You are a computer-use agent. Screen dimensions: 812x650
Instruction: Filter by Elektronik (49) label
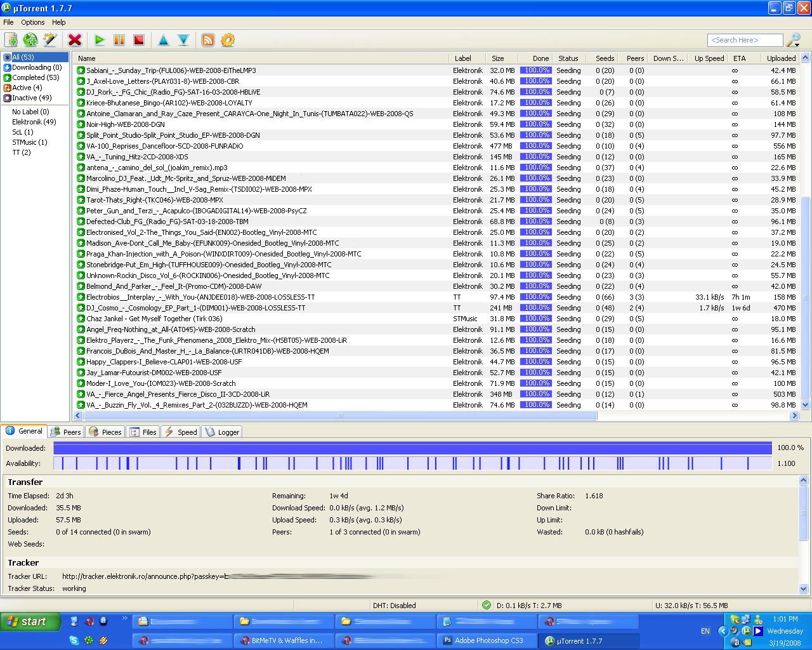pos(34,122)
